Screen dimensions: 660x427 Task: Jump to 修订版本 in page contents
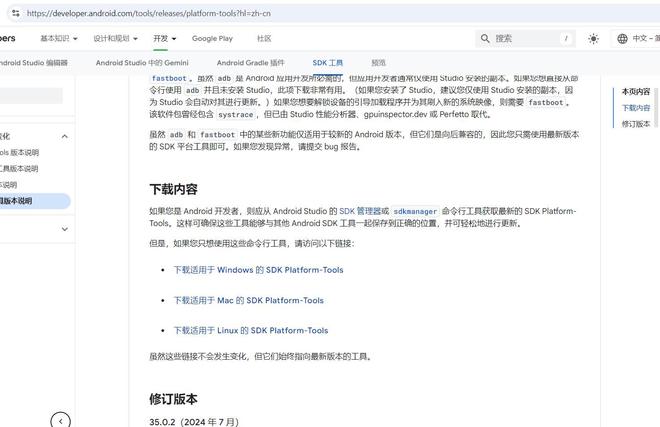tap(636, 124)
